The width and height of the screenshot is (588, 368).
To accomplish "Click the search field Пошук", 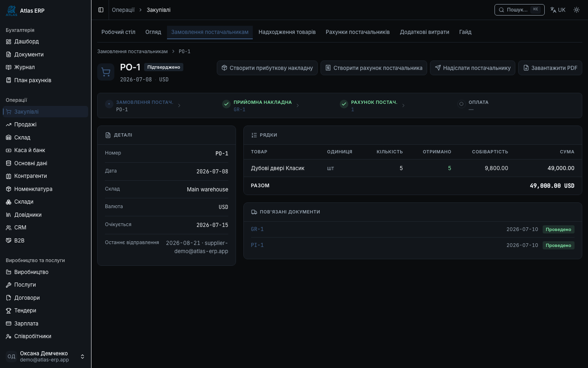I will (519, 10).
